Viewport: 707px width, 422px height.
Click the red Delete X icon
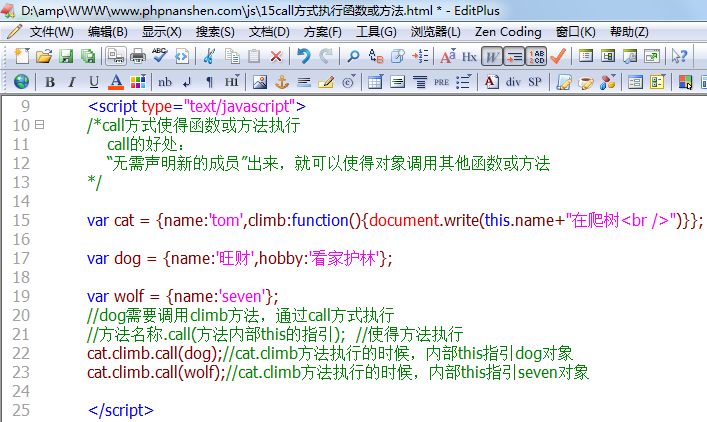276,56
